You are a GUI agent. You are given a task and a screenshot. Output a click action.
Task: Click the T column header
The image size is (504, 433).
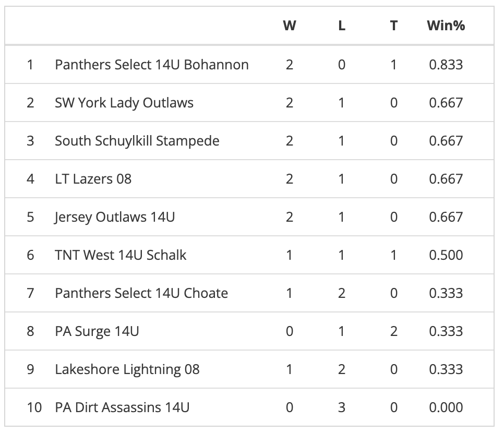(x=393, y=26)
